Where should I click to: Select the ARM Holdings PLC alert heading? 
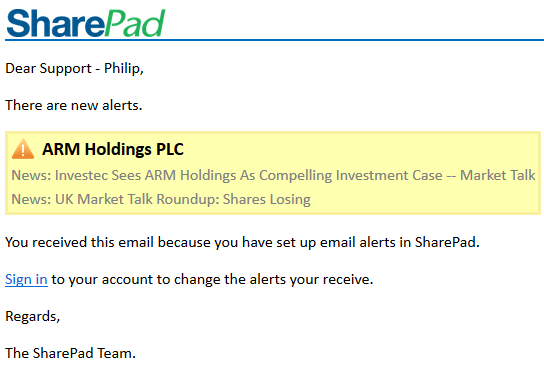113,149
